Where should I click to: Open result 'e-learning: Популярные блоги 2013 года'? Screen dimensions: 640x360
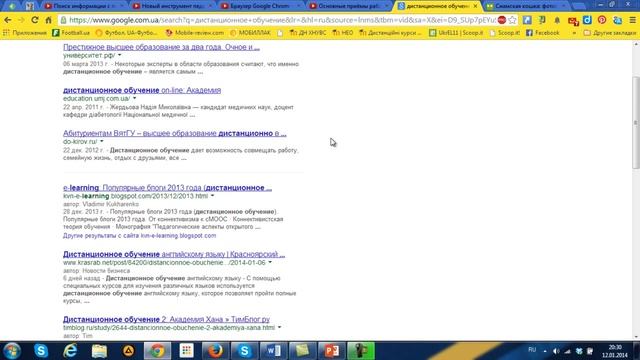coord(167,188)
